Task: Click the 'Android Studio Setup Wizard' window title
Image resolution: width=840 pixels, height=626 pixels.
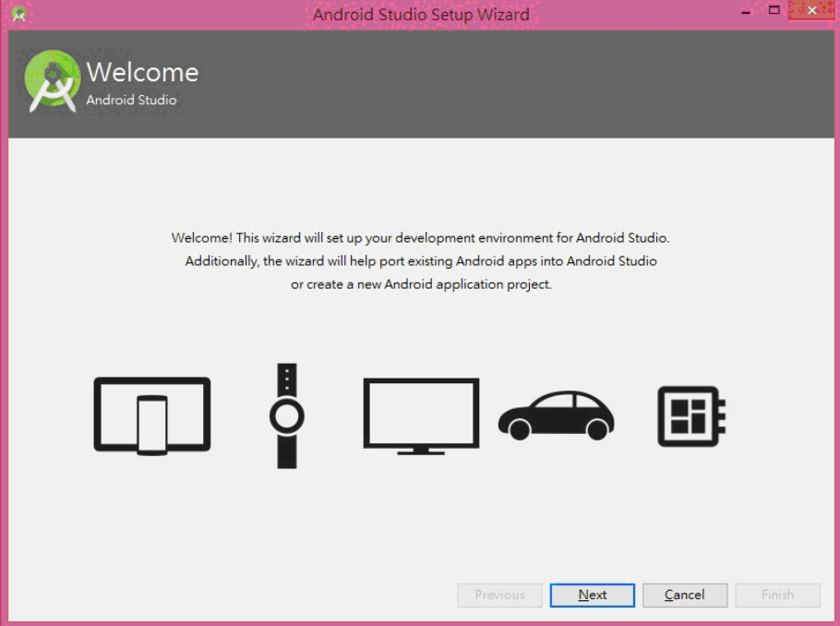Action: click(421, 15)
